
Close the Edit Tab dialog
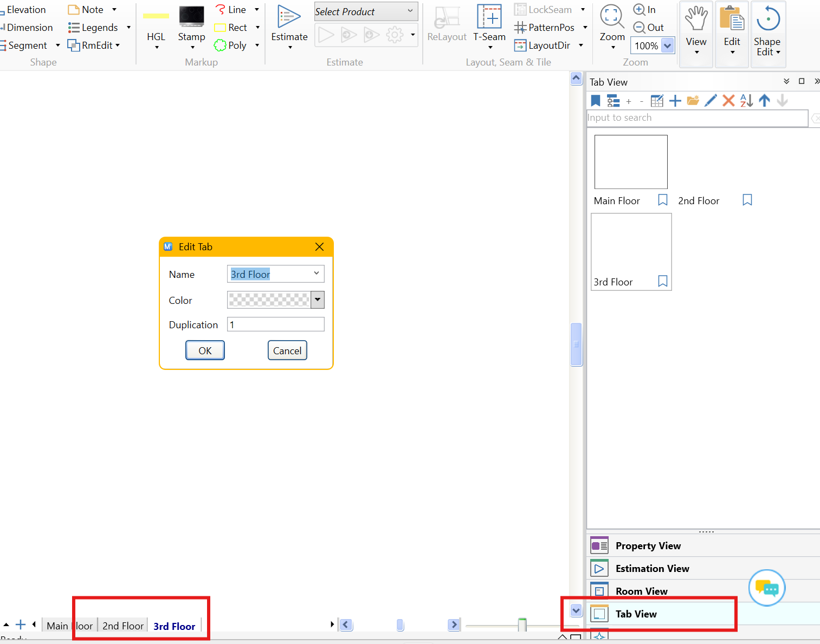[x=320, y=247]
